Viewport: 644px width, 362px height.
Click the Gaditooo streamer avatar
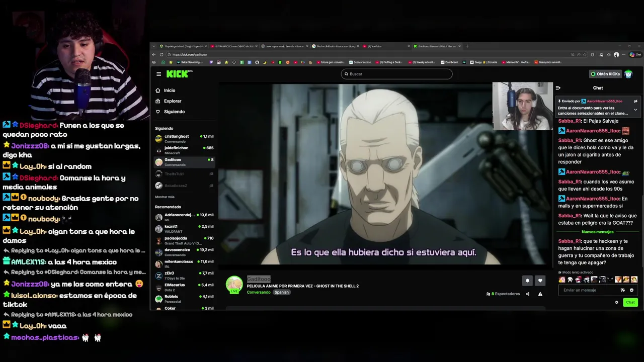coord(234,284)
